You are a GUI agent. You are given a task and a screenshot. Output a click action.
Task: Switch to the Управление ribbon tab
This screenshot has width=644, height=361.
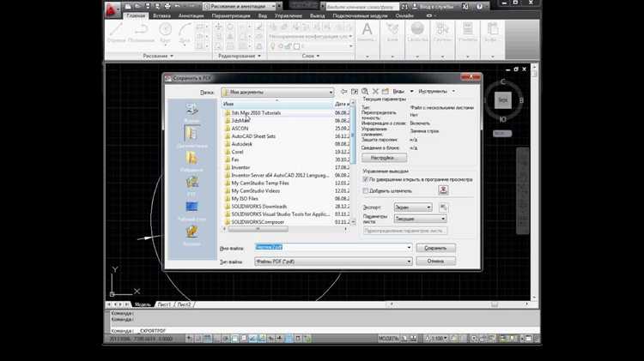click(x=288, y=15)
